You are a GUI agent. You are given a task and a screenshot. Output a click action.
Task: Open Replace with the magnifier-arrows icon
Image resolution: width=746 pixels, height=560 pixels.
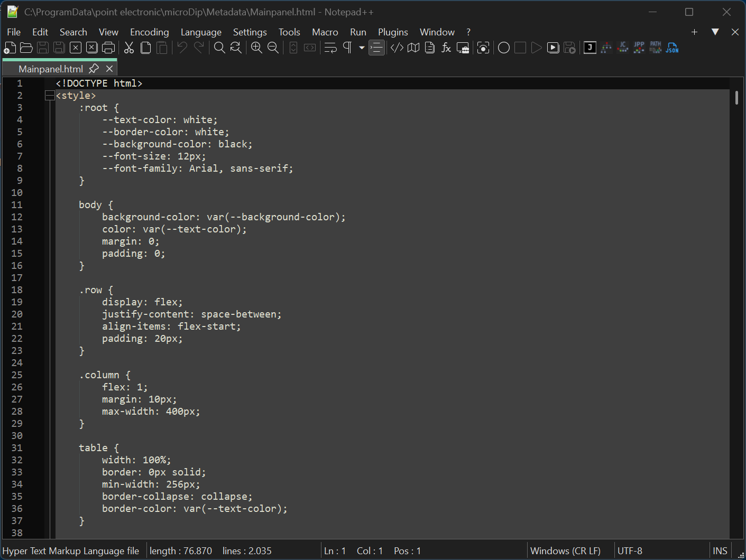[236, 48]
